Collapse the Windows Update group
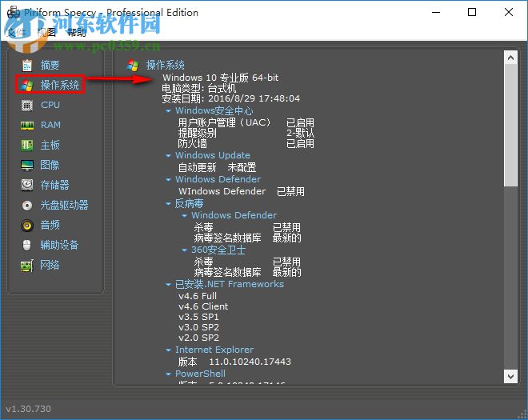The height and width of the screenshot is (420, 528). 168,156
